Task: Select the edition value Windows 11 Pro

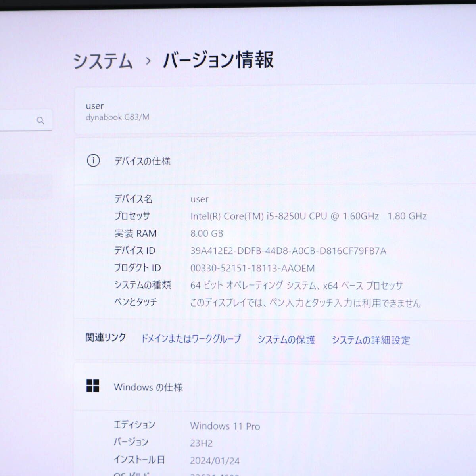Action: pos(225,426)
